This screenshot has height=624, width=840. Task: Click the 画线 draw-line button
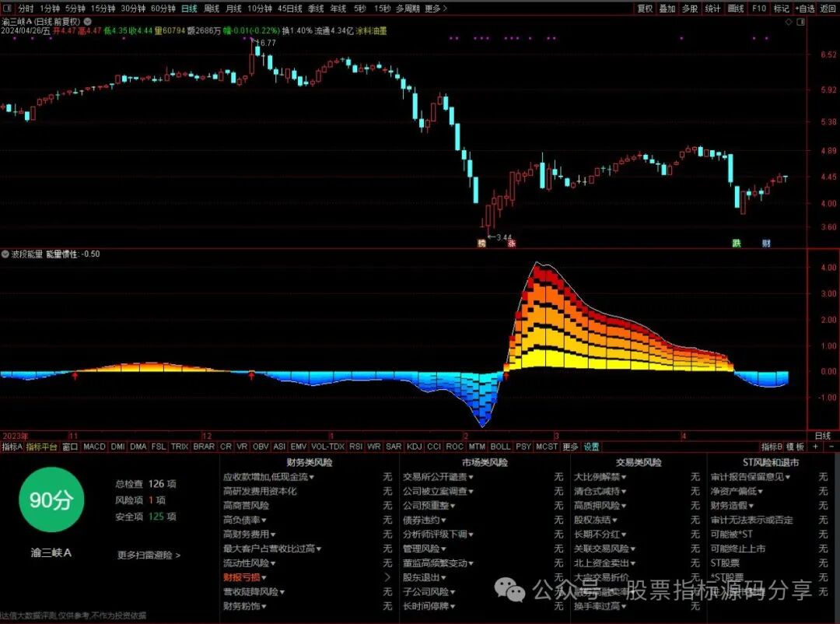(736, 9)
